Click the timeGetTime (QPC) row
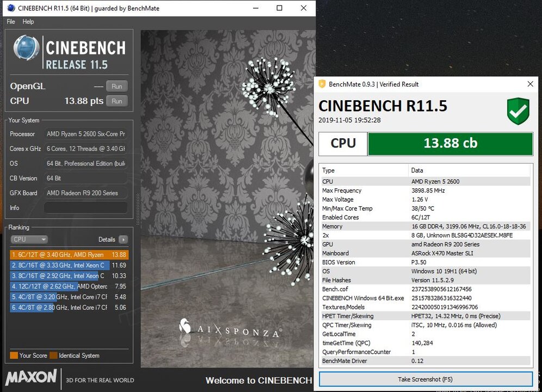Image resolution: width=542 pixels, height=392 pixels. (426, 343)
